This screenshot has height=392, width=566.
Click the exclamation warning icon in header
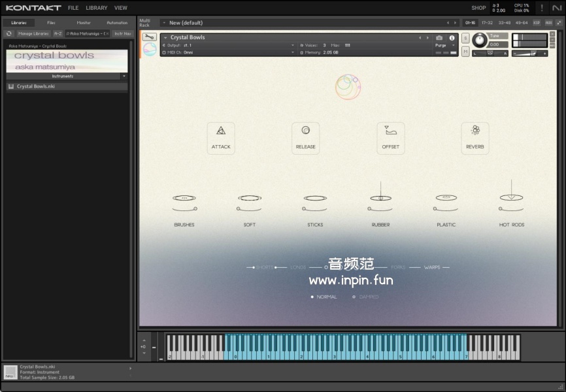541,8
